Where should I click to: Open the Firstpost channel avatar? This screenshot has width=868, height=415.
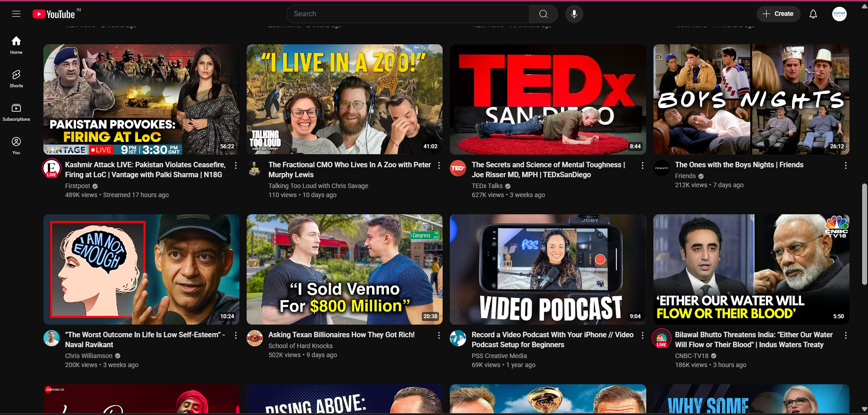pos(52,169)
